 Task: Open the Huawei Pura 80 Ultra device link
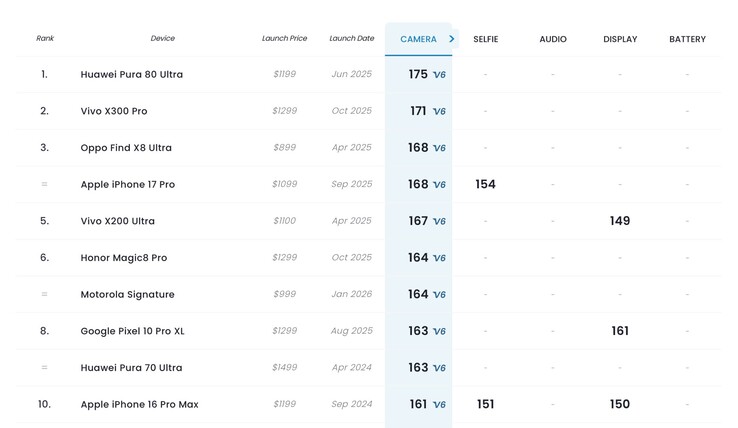tap(132, 75)
